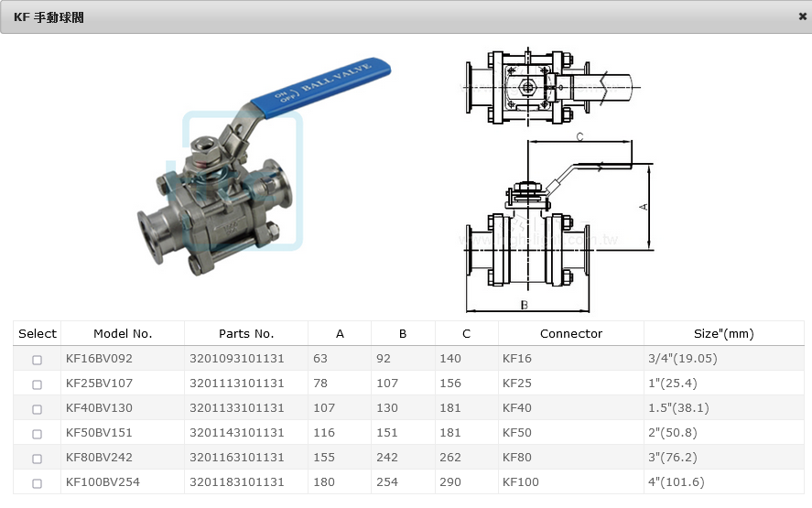
Task: Toggle the KF100BV254 checkbox
Action: point(38,483)
